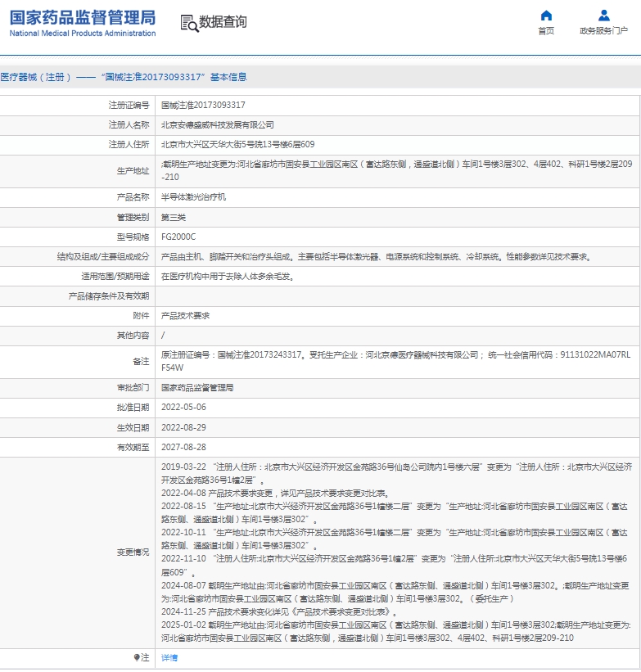Select attachment 产品技术要求
641x672 pixels.
tap(185, 316)
